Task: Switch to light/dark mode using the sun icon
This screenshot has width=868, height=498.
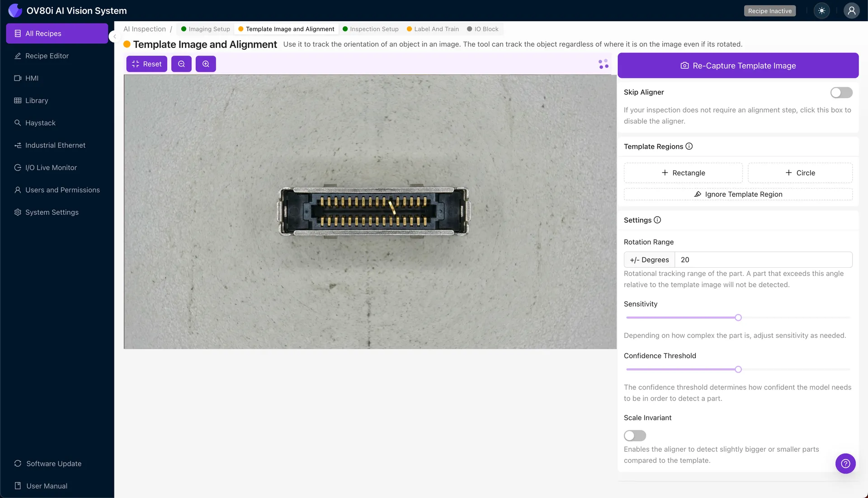Action: 822,10
